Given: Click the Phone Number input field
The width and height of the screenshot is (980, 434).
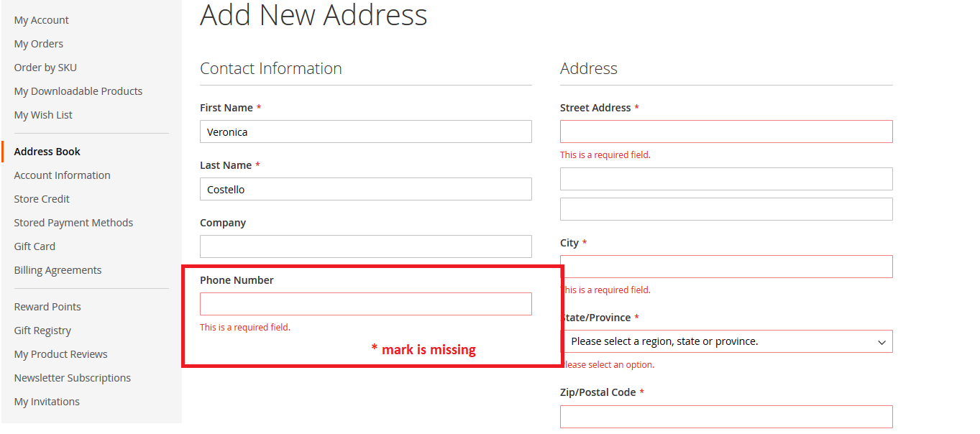Looking at the screenshot, I should pyautogui.click(x=365, y=303).
